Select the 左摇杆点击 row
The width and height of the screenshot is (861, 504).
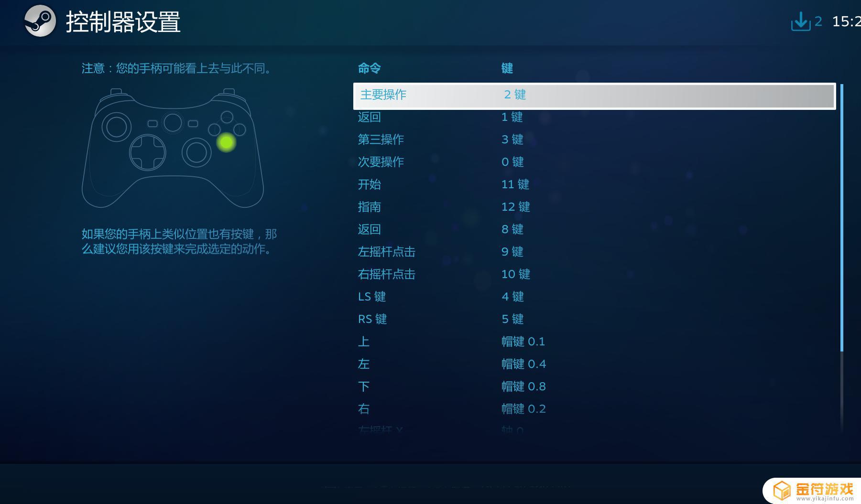pyautogui.click(x=594, y=252)
